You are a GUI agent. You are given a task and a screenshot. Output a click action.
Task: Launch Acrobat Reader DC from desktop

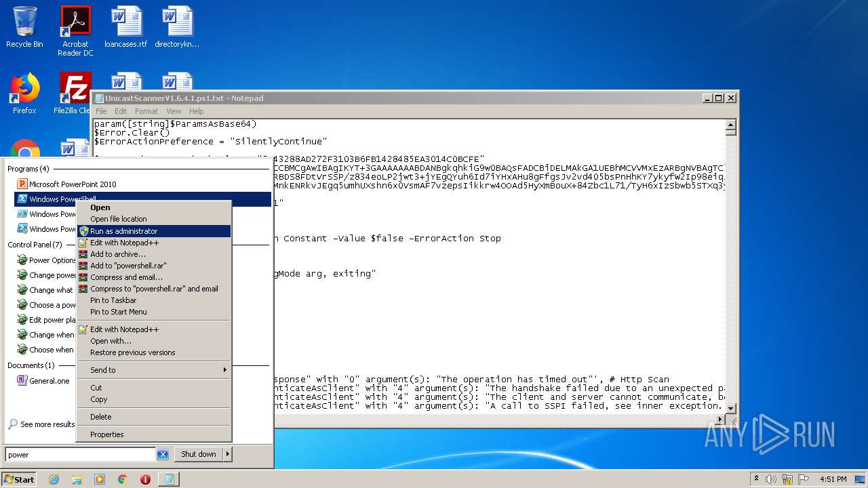point(75,31)
